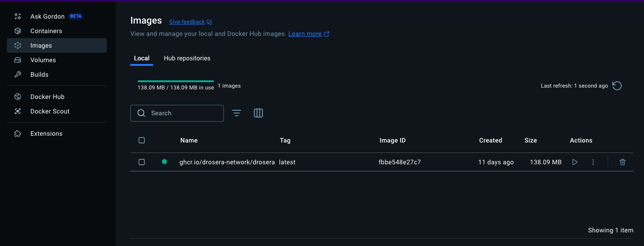Click the disk usage progress bar
Screen dimensions: 644x246
pos(176,81)
